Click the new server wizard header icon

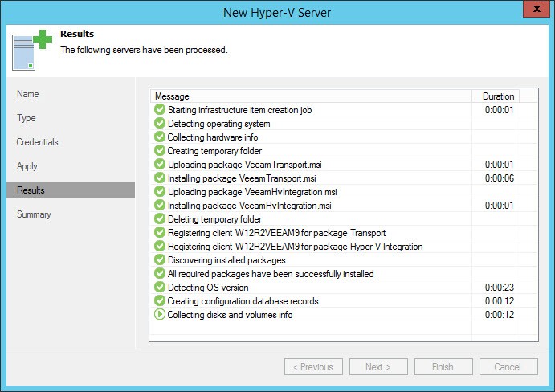pos(32,51)
